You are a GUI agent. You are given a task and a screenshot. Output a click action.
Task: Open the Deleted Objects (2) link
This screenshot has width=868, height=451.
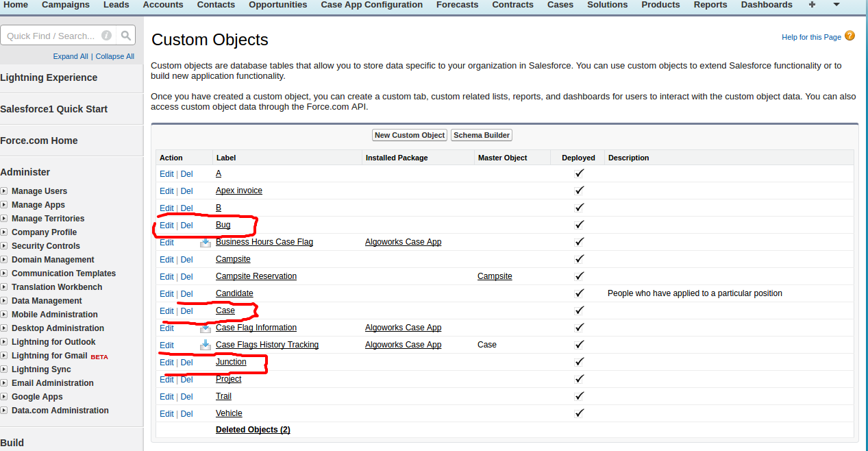tap(253, 430)
